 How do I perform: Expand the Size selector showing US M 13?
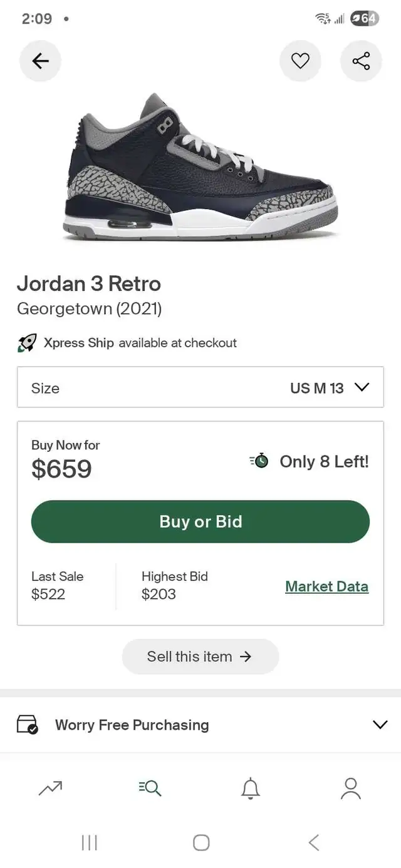[x=200, y=387]
